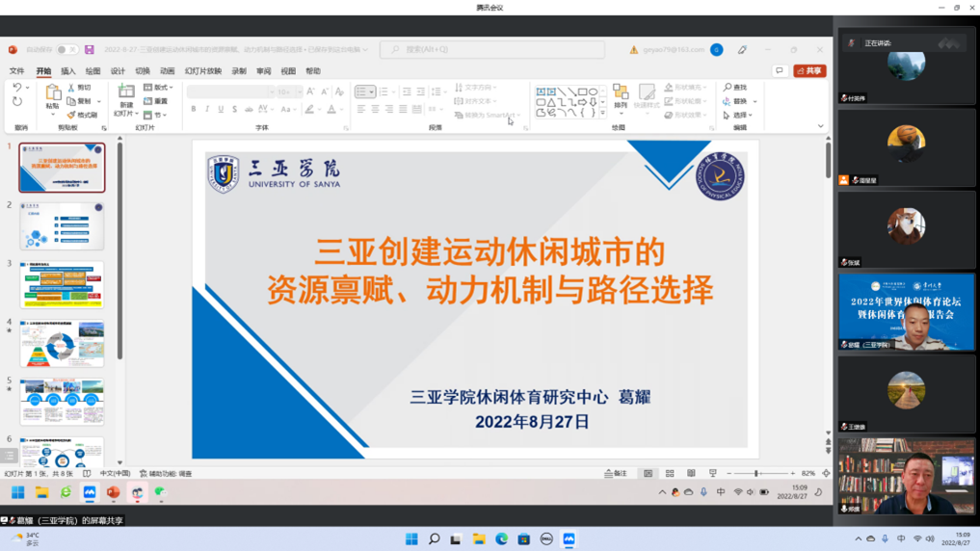Click the Redo icon below Undo
The width and height of the screenshot is (980, 551).
(17, 101)
